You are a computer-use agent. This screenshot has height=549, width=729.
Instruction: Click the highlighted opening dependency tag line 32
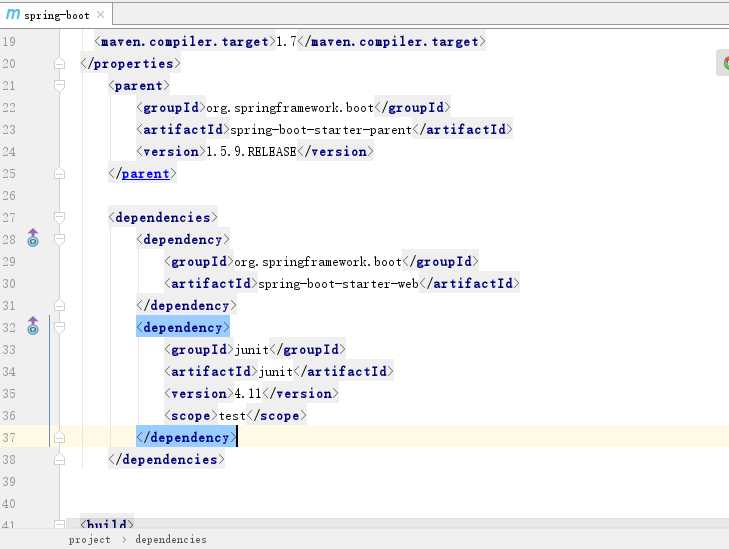[x=183, y=328]
